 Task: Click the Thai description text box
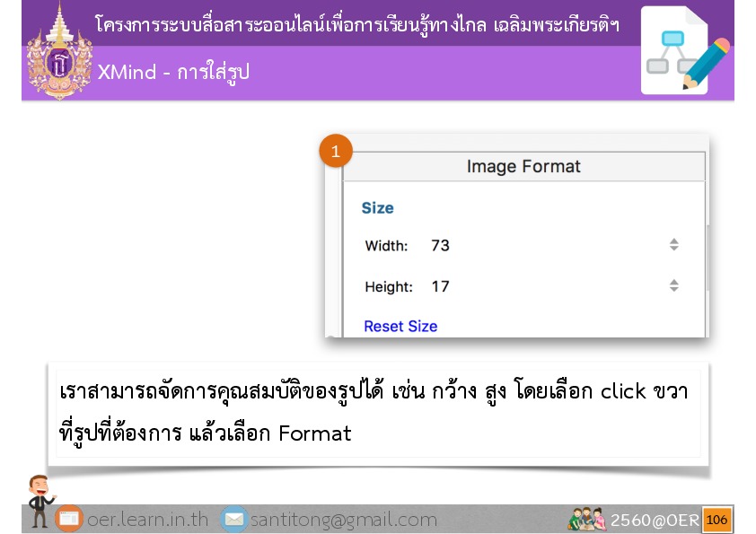tap(377, 413)
